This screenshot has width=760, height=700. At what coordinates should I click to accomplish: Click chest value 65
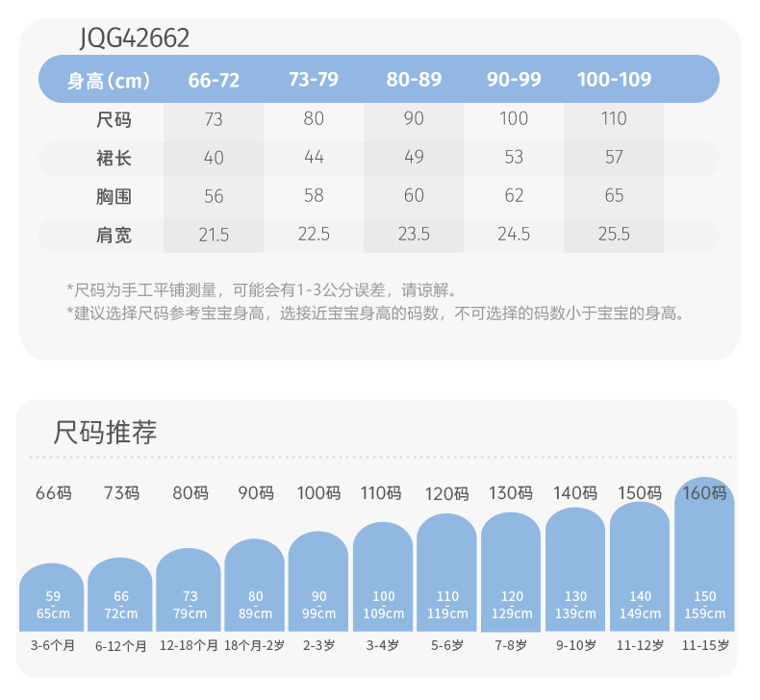click(614, 195)
